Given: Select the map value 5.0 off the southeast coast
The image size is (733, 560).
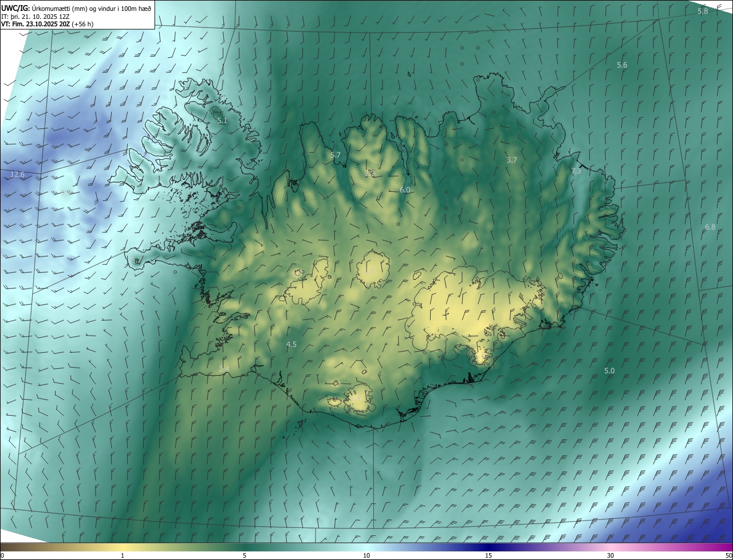Looking at the screenshot, I should pyautogui.click(x=609, y=371).
